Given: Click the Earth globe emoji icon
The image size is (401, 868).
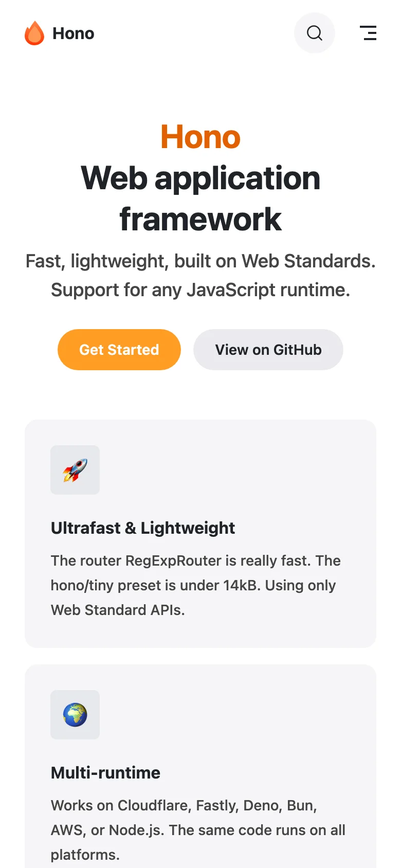Looking at the screenshot, I should 75,715.
